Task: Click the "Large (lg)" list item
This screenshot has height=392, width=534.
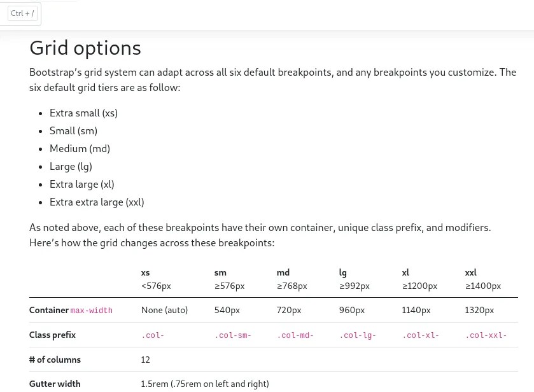Action: point(71,166)
